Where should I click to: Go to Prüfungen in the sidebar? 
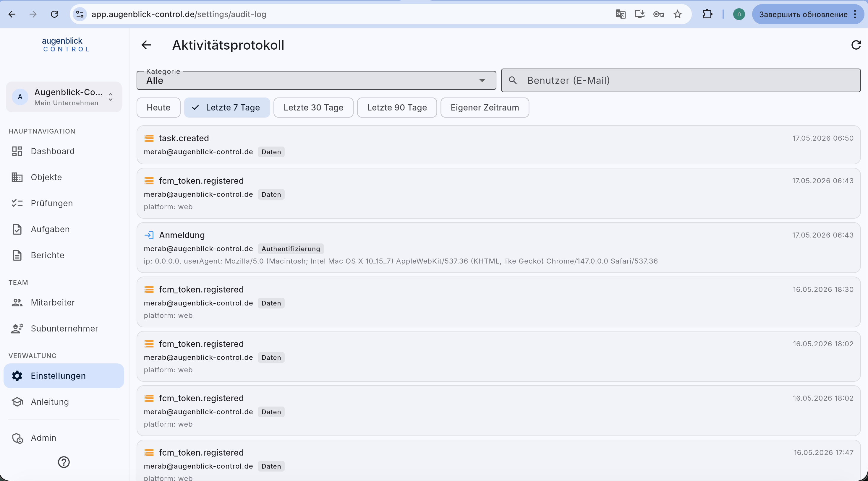point(51,203)
